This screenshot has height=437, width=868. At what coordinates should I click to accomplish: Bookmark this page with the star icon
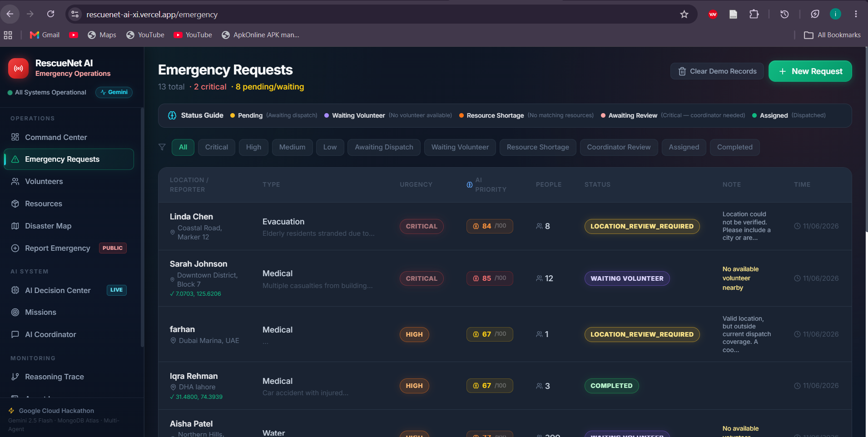684,14
